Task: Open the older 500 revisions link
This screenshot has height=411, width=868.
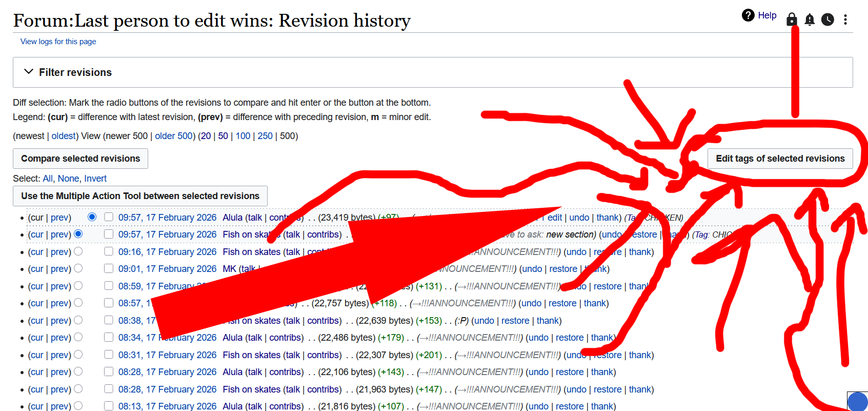Action: 174,136
